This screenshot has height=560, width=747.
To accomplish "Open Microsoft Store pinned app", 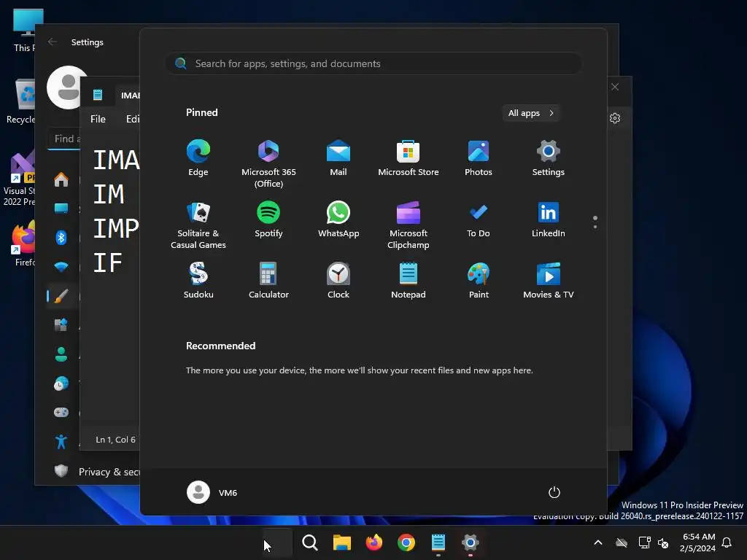I will pos(409,158).
